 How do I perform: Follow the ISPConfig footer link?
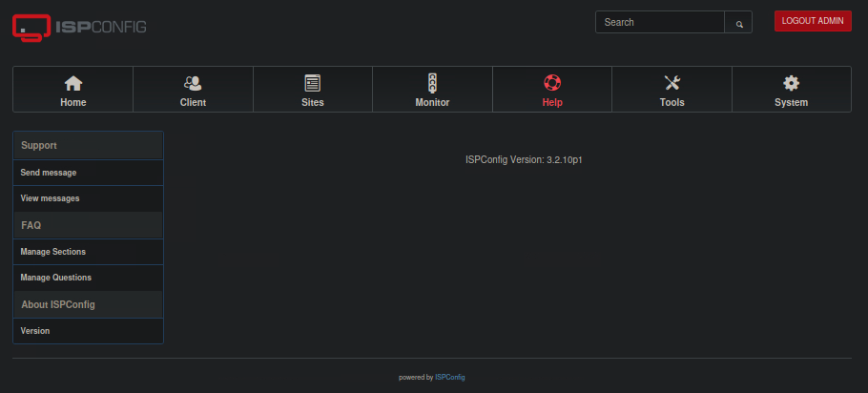click(x=449, y=377)
